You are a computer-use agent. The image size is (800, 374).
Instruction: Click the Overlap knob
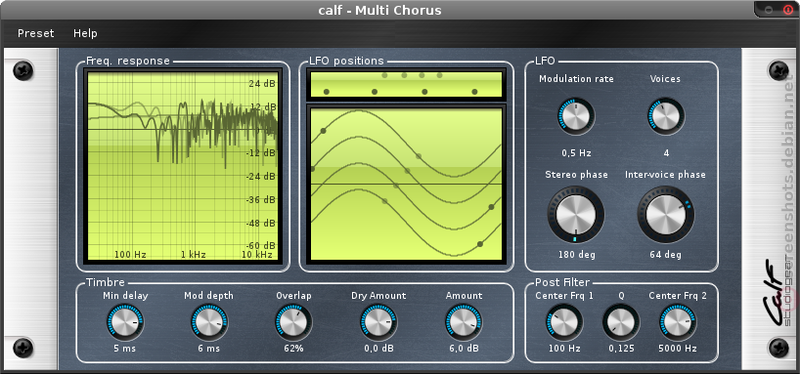[293, 323]
